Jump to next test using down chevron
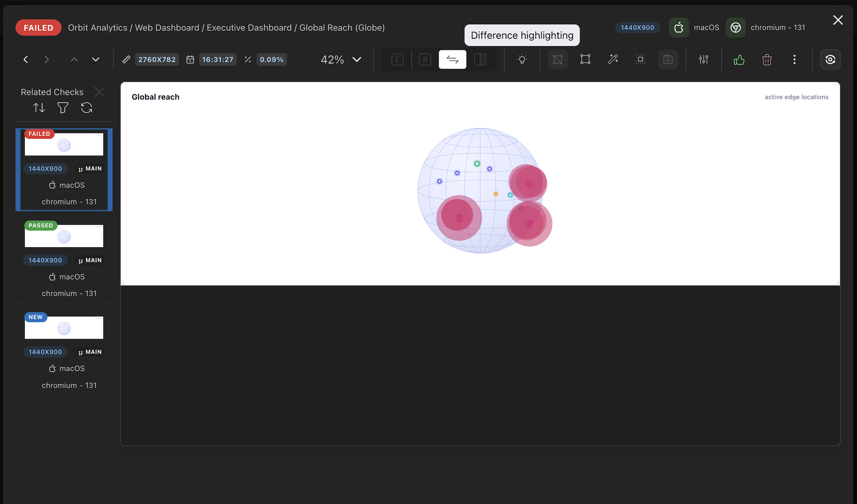 click(96, 60)
